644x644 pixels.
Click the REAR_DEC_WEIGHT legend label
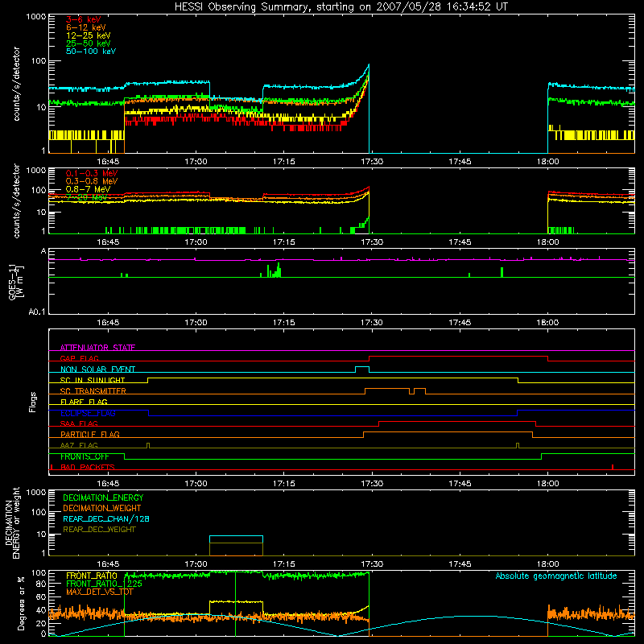[99, 530]
